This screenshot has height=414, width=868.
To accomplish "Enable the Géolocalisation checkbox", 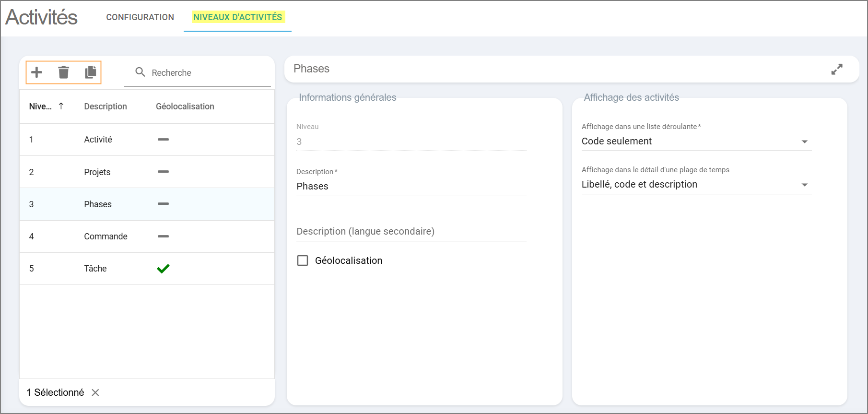I will pyautogui.click(x=303, y=260).
